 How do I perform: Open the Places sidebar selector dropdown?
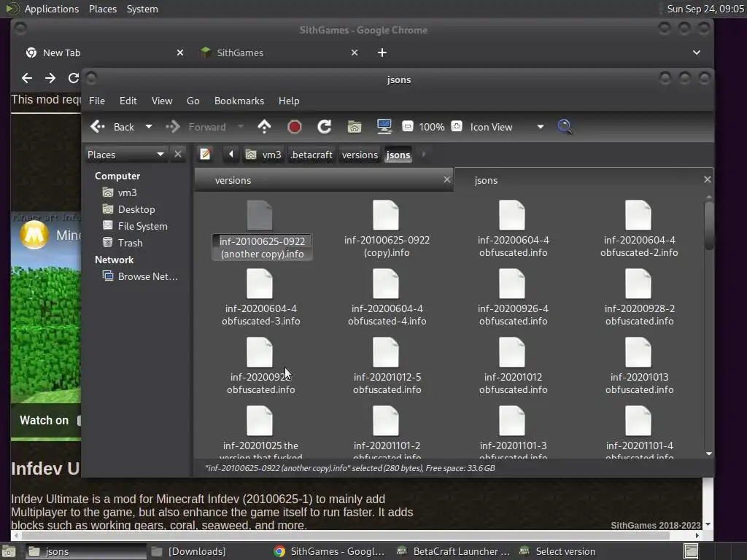click(x=125, y=155)
